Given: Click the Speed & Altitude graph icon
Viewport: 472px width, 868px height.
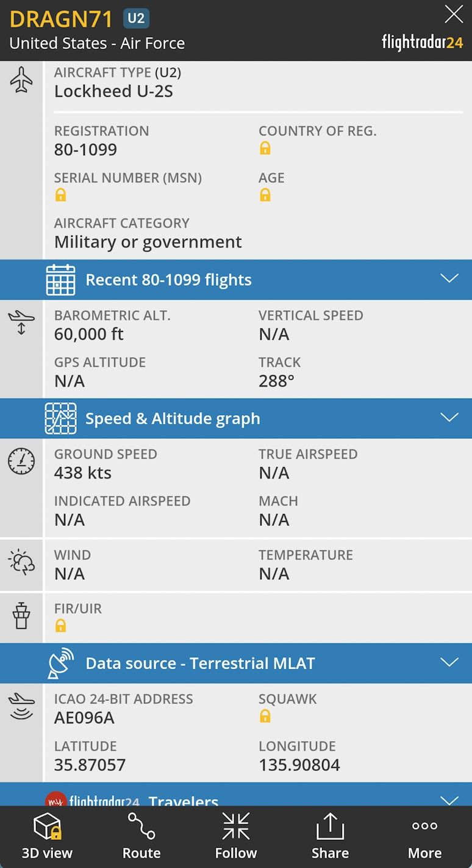Looking at the screenshot, I should point(61,419).
